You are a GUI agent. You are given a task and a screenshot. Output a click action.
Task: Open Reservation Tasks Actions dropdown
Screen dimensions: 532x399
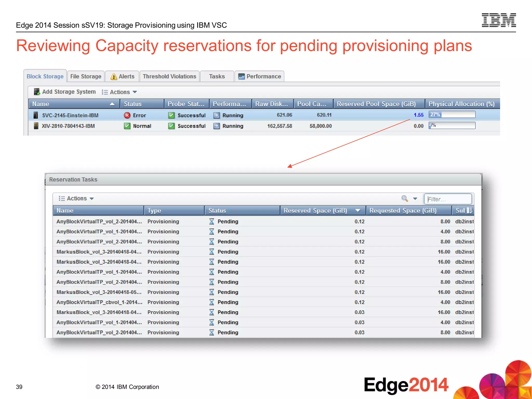76,198
